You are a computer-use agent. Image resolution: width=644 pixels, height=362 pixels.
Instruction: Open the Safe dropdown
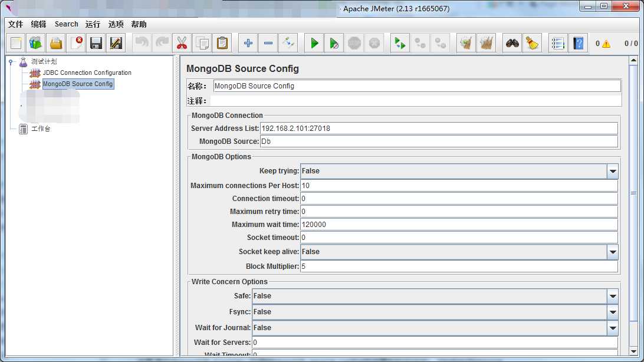[x=612, y=296]
